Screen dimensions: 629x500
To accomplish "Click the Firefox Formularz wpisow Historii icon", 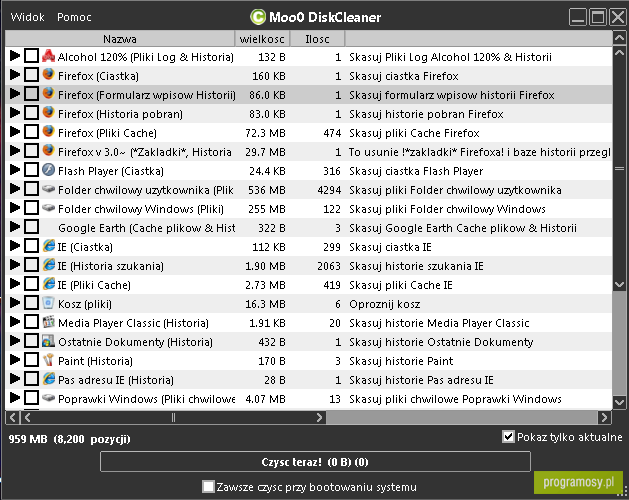I will [x=49, y=93].
